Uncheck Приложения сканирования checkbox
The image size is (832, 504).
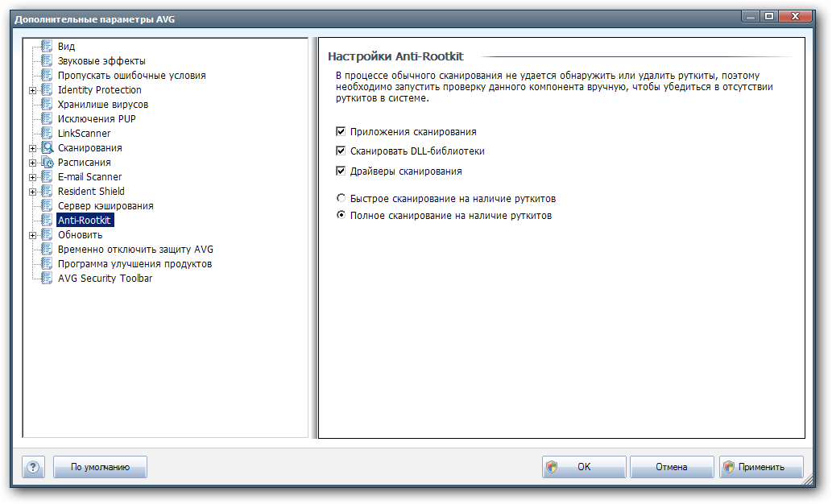[x=341, y=131]
